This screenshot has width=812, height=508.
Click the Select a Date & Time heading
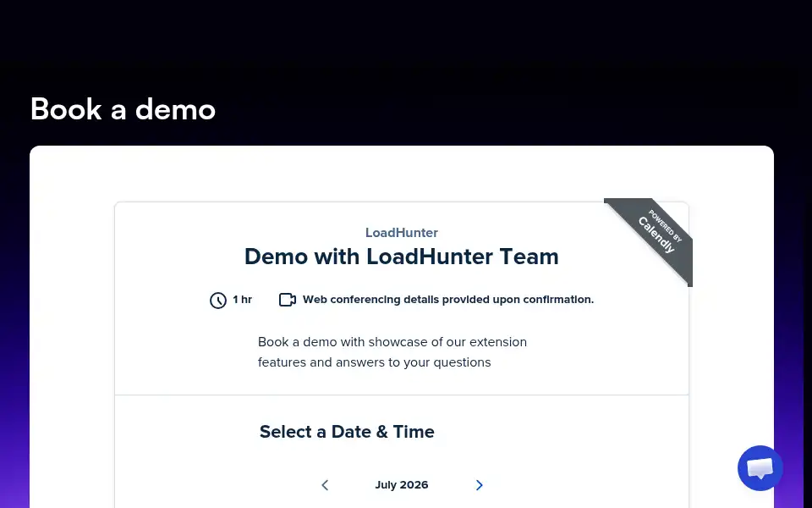(x=347, y=432)
